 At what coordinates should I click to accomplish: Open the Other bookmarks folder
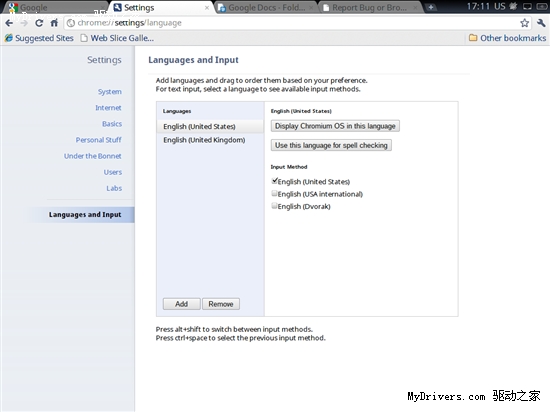(508, 38)
